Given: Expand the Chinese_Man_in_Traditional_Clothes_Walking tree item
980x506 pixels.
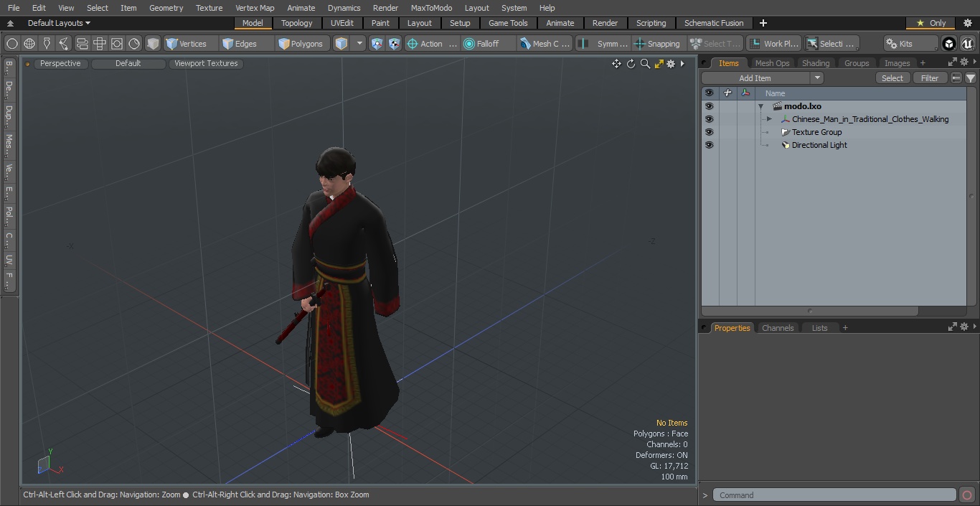Looking at the screenshot, I should click(x=769, y=119).
